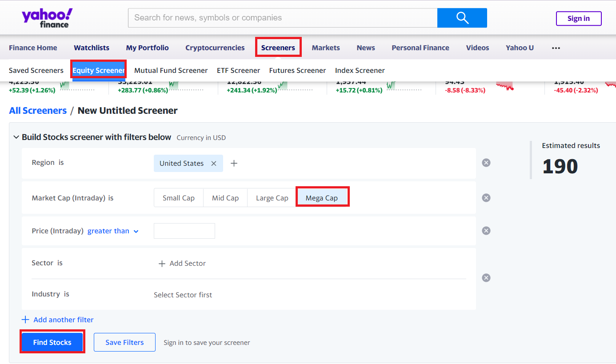Click the estimated results number 190

pos(560,166)
